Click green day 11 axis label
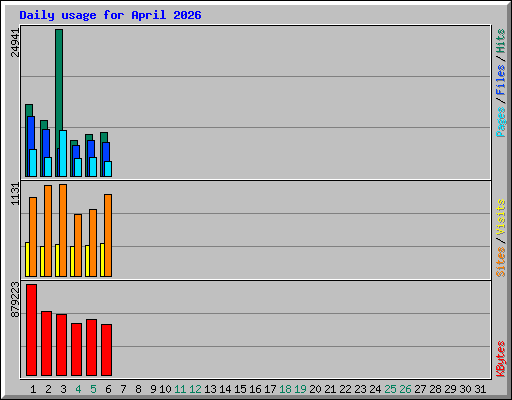The width and height of the screenshot is (512, 400). coord(180,389)
